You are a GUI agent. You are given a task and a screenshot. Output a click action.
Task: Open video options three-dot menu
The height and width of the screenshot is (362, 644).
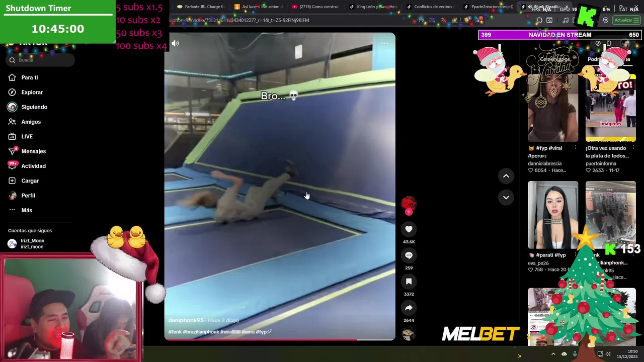click(x=384, y=43)
